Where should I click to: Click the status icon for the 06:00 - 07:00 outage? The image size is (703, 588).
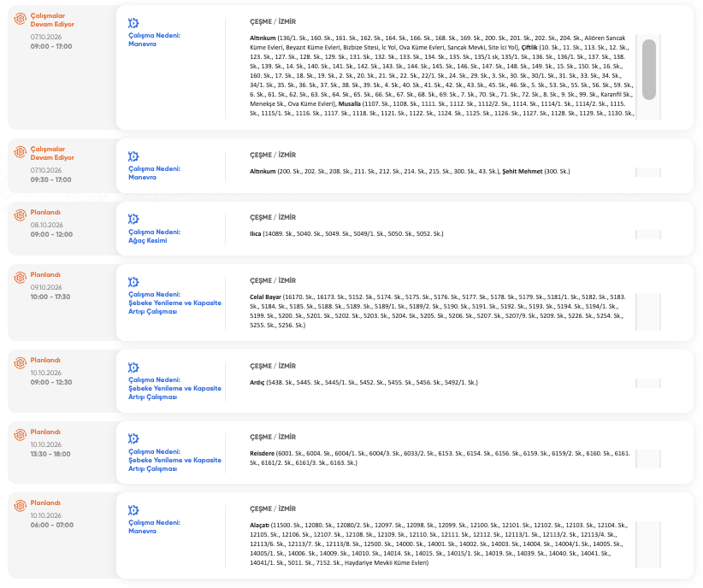tap(21, 506)
